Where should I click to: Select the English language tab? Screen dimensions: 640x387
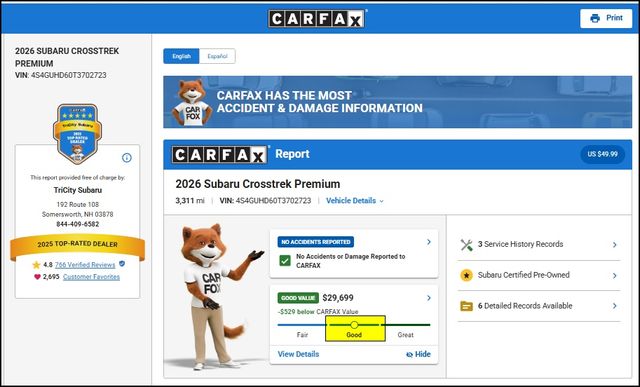(181, 56)
